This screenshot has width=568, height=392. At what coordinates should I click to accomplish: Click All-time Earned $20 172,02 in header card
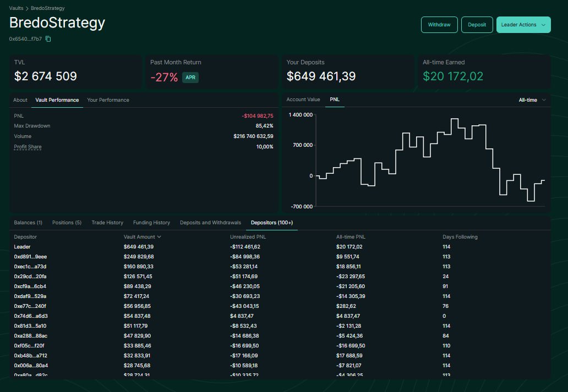pyautogui.click(x=453, y=76)
